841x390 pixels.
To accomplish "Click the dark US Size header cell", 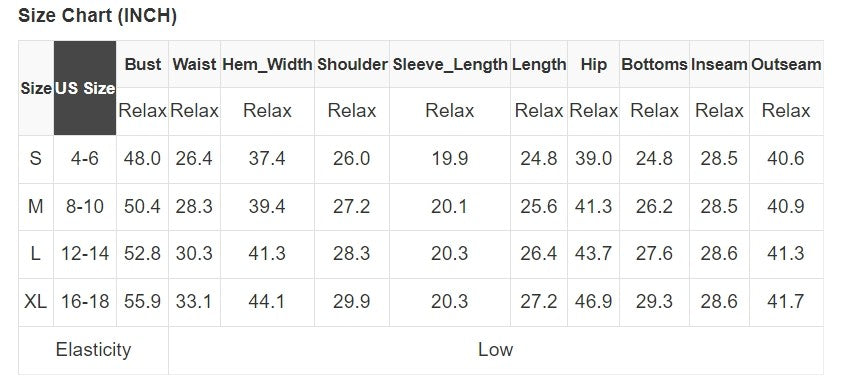I will [85, 88].
